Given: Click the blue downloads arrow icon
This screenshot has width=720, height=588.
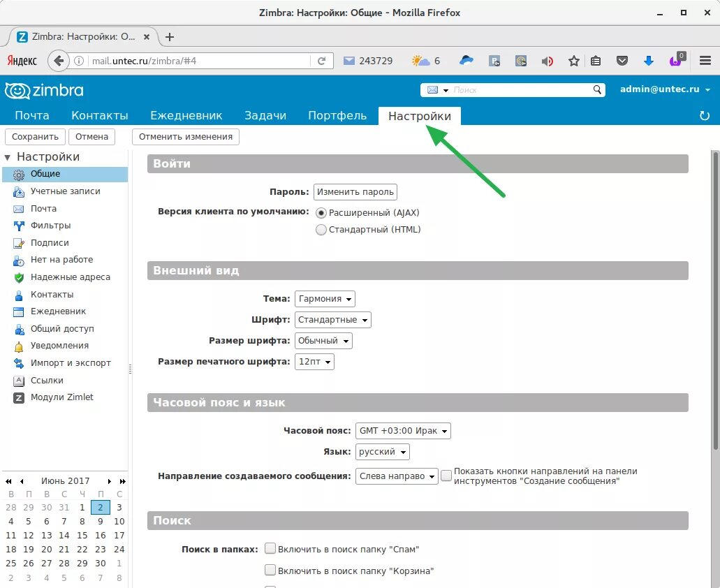Looking at the screenshot, I should coord(648,61).
